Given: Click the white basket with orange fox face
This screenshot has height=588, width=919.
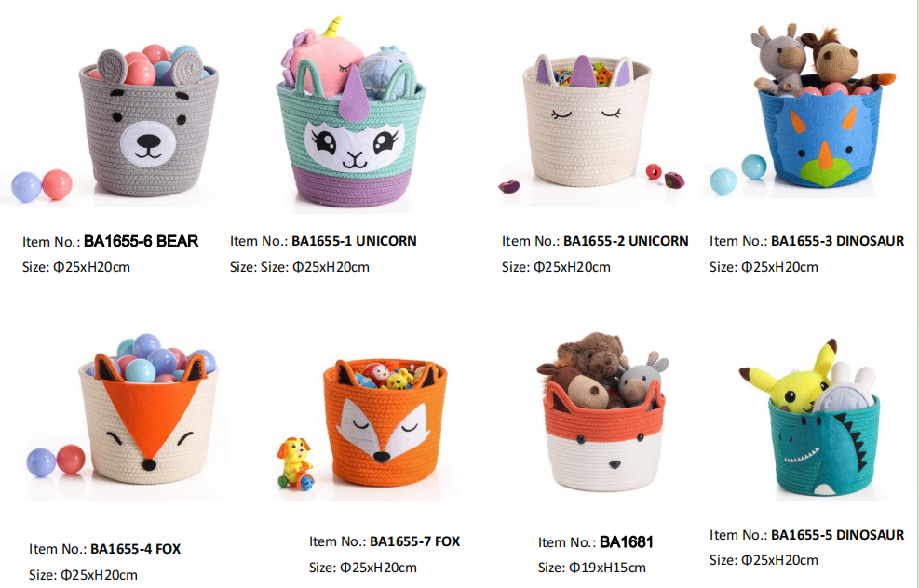Looking at the screenshot, I should point(148,418).
